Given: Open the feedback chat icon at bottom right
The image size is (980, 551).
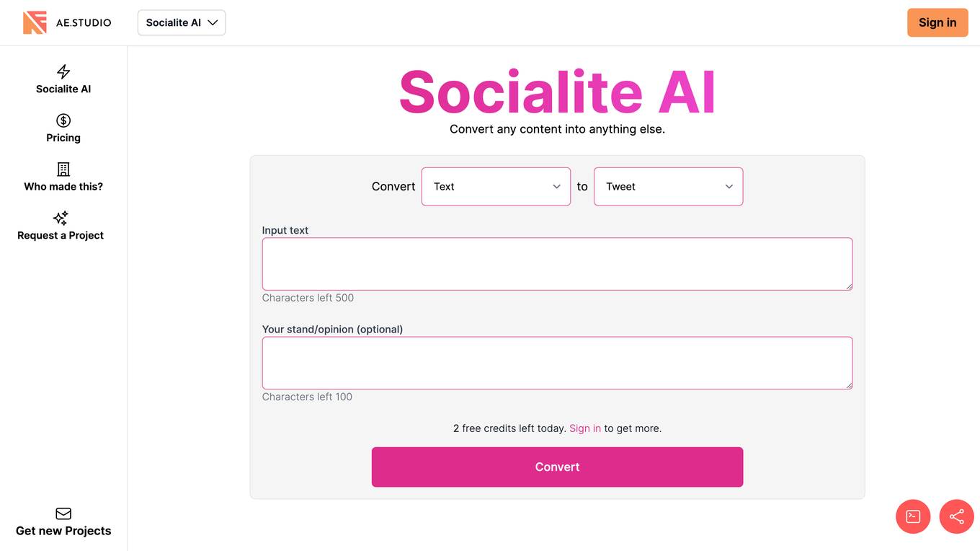Looking at the screenshot, I should 912,516.
